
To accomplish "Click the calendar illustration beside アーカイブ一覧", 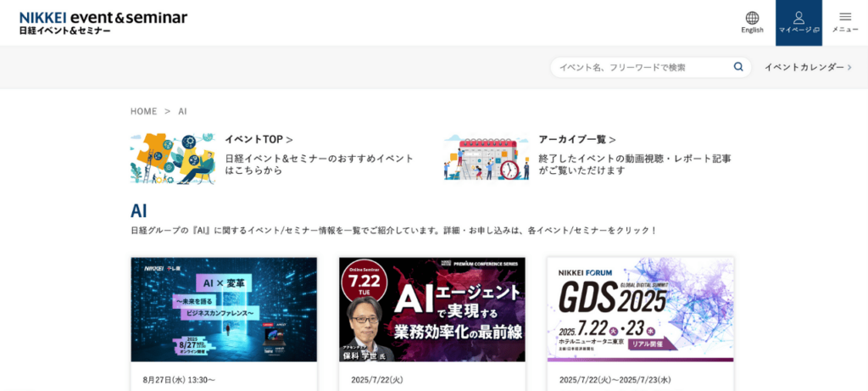I will 487,158.
